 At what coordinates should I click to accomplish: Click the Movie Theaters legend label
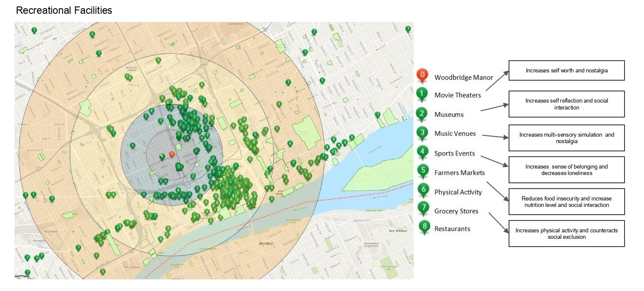[457, 95]
